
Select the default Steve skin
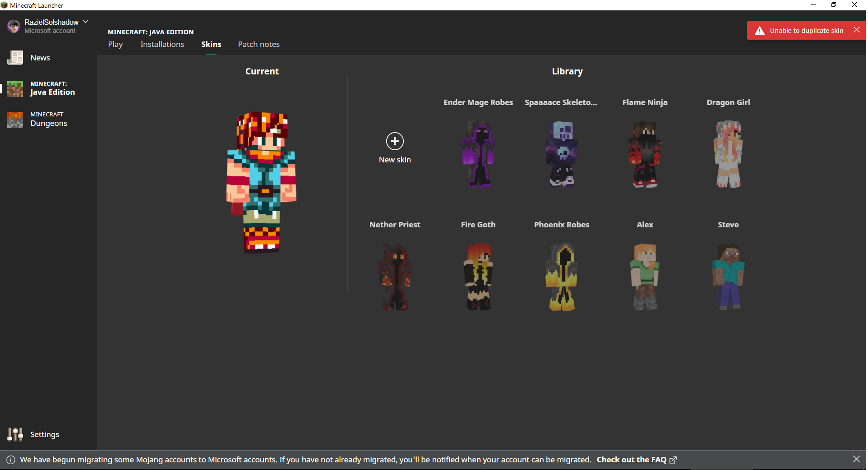(728, 276)
